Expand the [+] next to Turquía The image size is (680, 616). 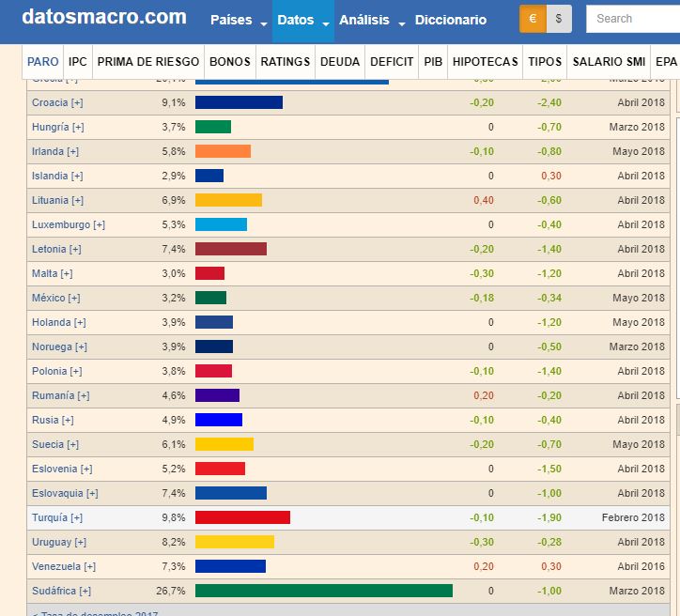[77, 517]
